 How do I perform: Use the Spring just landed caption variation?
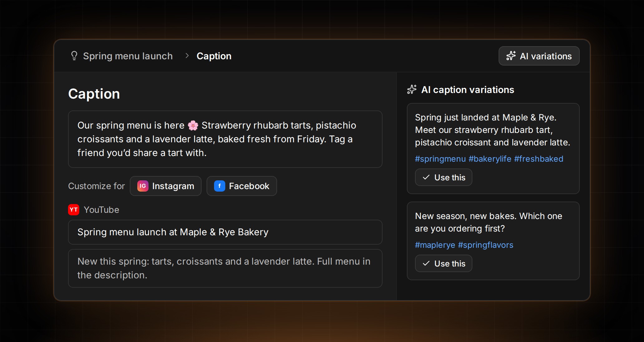(443, 177)
